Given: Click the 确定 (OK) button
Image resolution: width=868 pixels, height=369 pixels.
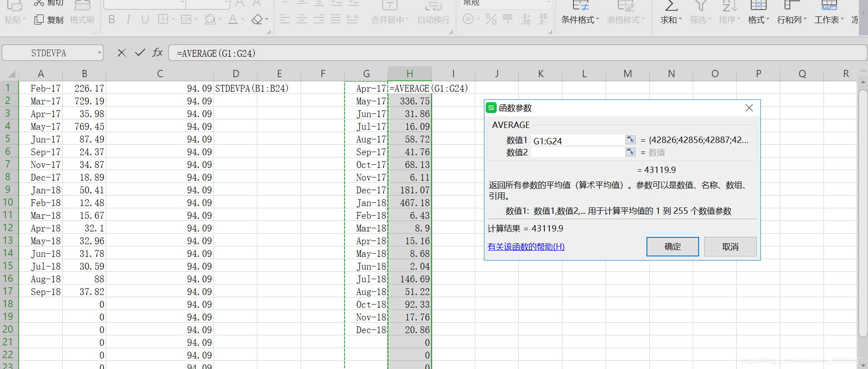Looking at the screenshot, I should 672,246.
